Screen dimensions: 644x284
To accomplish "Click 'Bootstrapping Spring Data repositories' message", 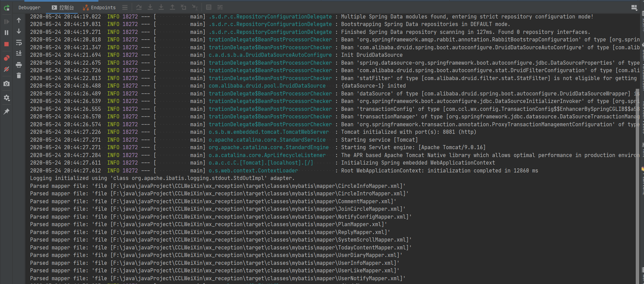I will pos(426,24).
